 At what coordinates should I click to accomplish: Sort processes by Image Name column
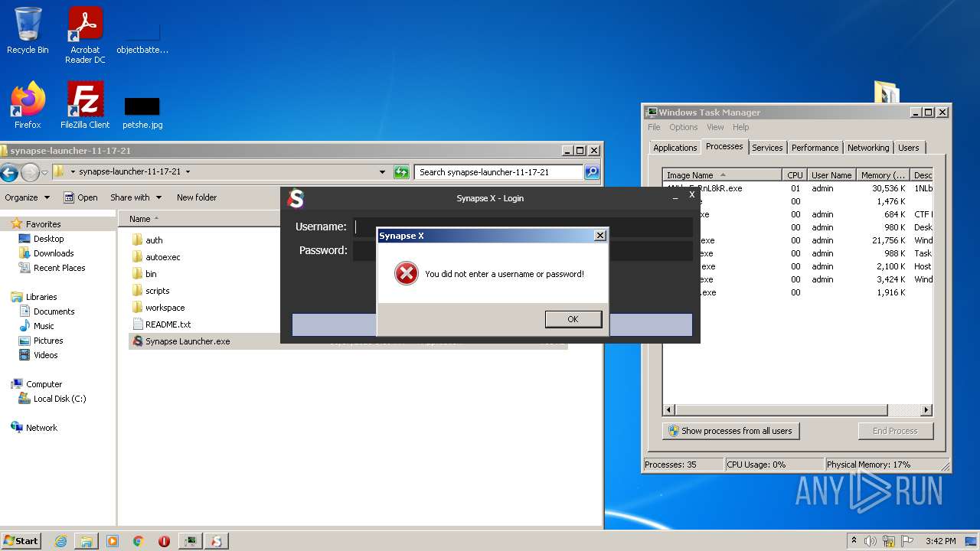(x=722, y=175)
